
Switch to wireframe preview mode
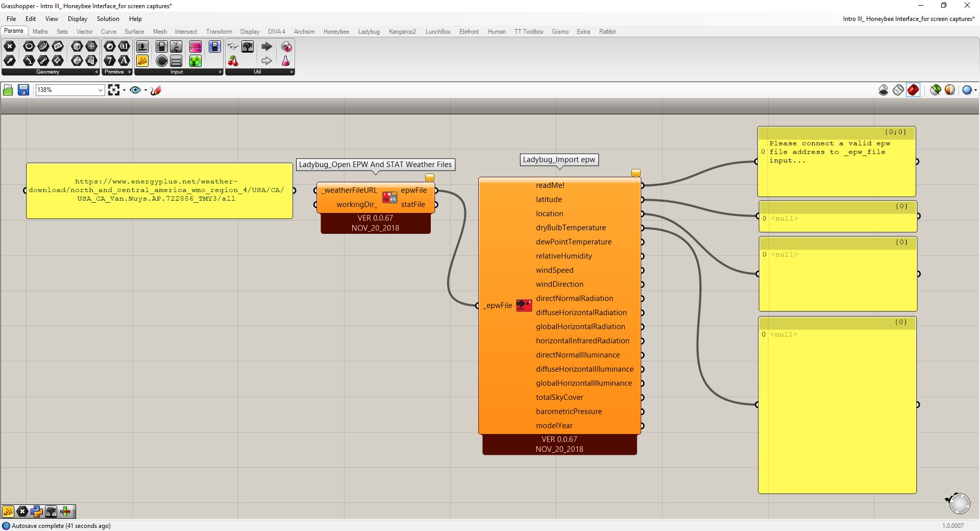(898, 90)
